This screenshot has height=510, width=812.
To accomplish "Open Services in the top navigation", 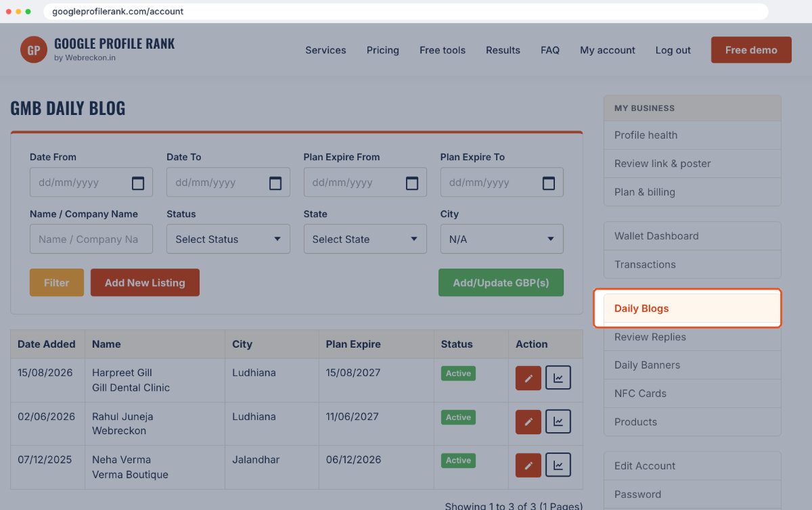I will tap(325, 50).
